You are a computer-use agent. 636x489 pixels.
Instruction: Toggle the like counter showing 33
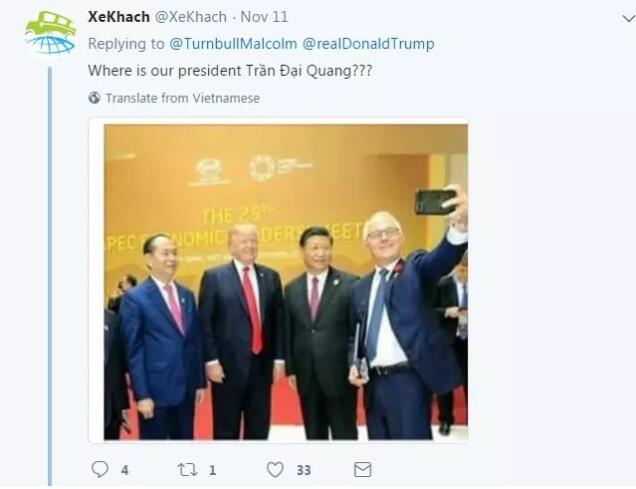coord(303,470)
